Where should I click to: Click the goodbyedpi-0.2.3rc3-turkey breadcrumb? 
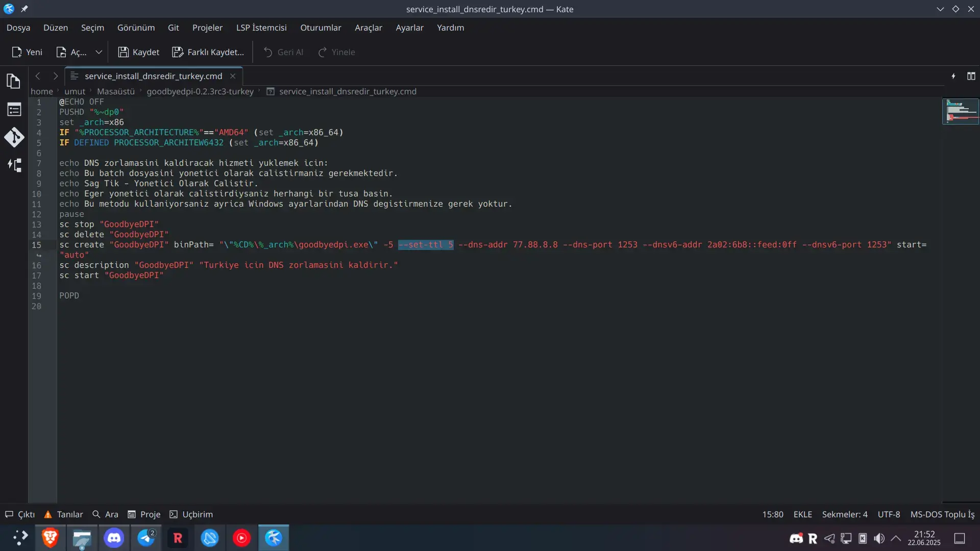coord(200,91)
